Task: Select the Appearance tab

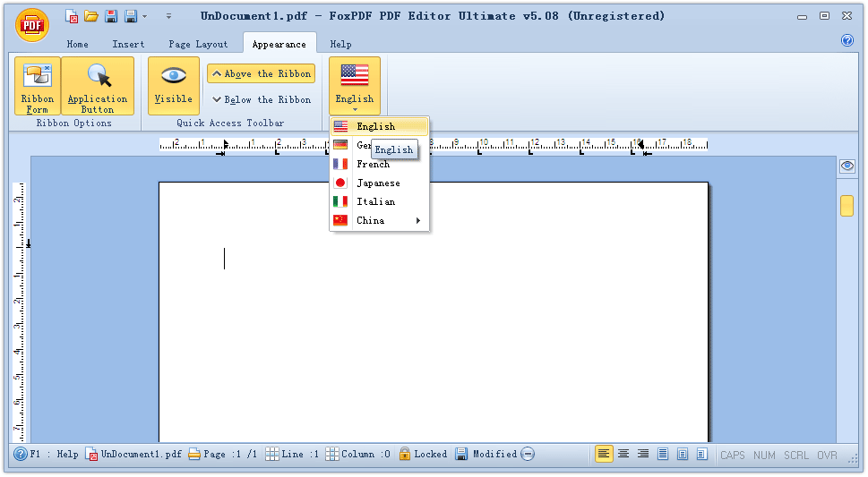Action: pyautogui.click(x=279, y=44)
